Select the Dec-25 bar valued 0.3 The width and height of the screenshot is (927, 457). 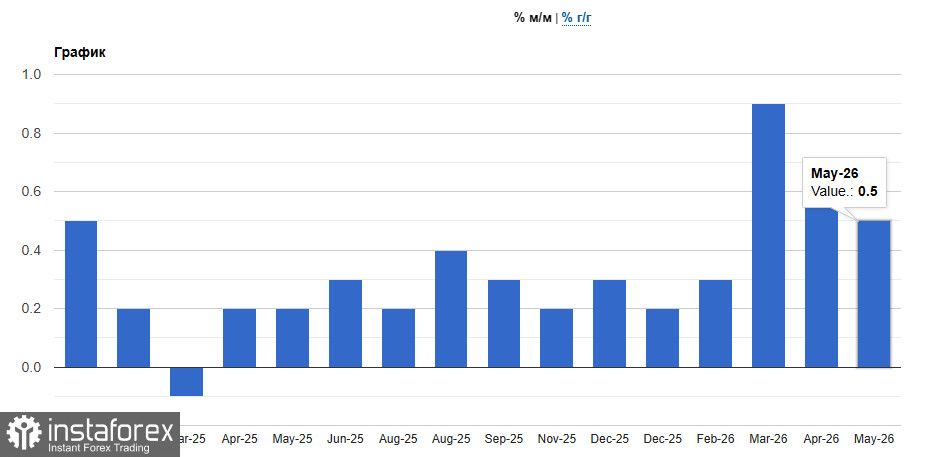point(610,323)
